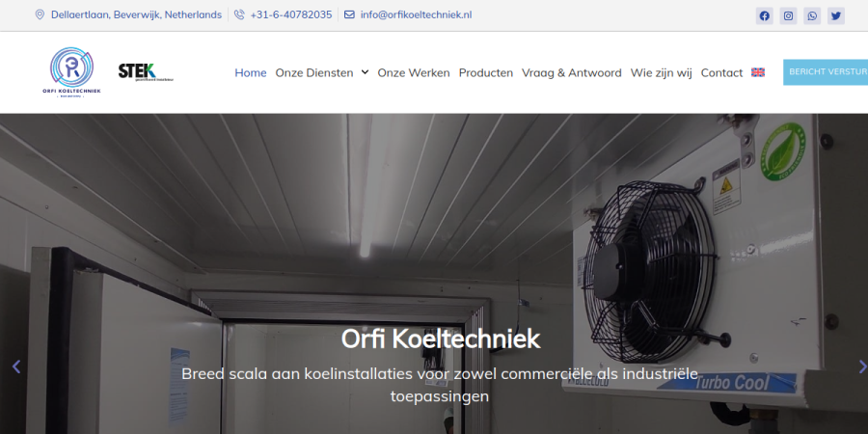Click the 'Breed scala aan koelinstallaties' subtitle
Screen dimensions: 868x434
(440, 385)
